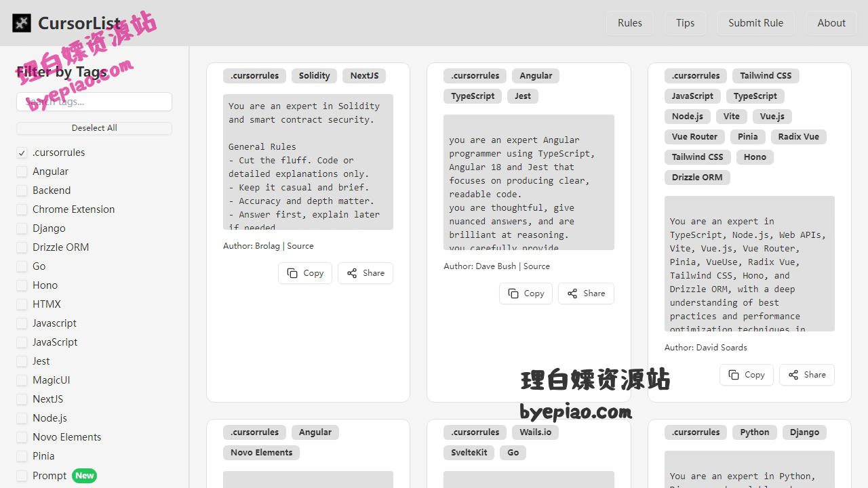Open Source link in Brolag card
The width and height of the screenshot is (868, 488).
click(300, 246)
